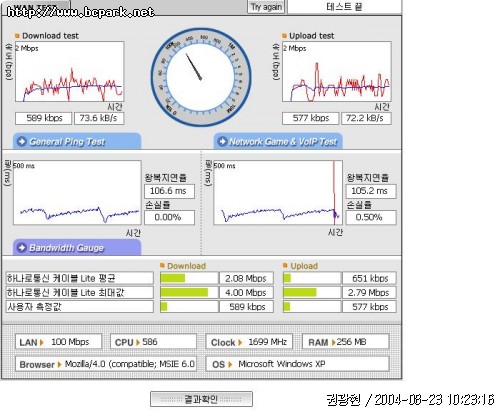This screenshot has width=500, height=412.
Task: Click the 테스트 끝 status box
Action: coord(344,7)
